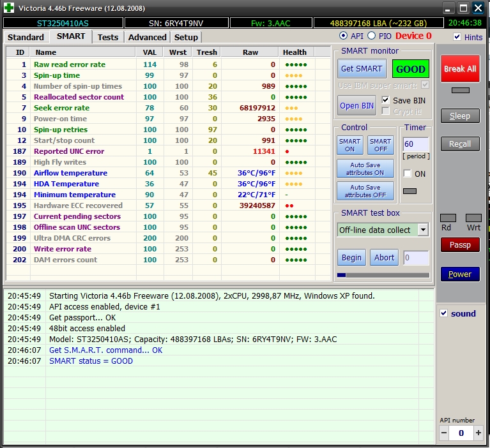Click the Open BIN button
Screen dimensions: 490x448
coord(356,105)
